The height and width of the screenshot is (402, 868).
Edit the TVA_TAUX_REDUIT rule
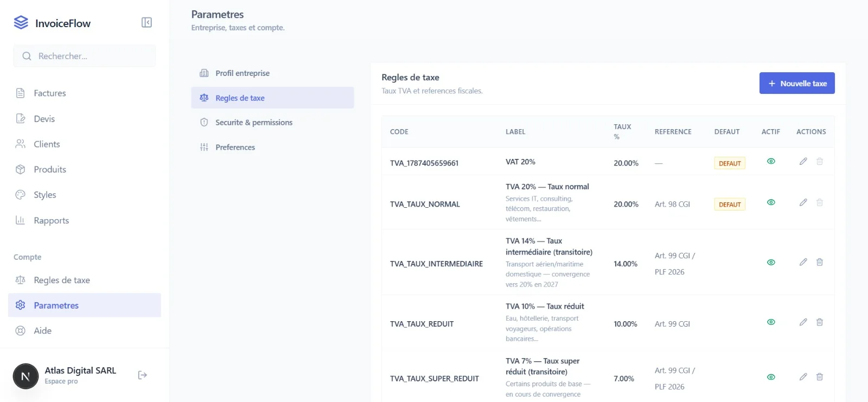(x=803, y=322)
